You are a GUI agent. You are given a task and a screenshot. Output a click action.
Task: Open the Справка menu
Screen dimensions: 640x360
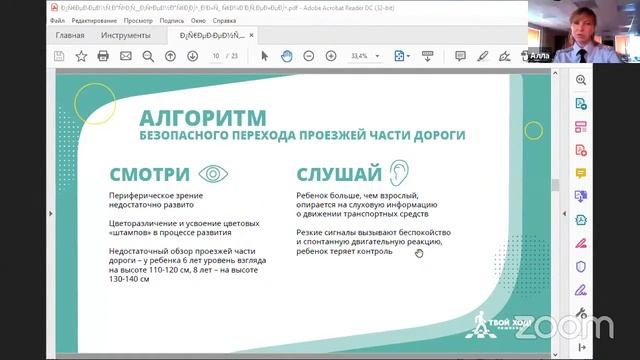coord(224,20)
